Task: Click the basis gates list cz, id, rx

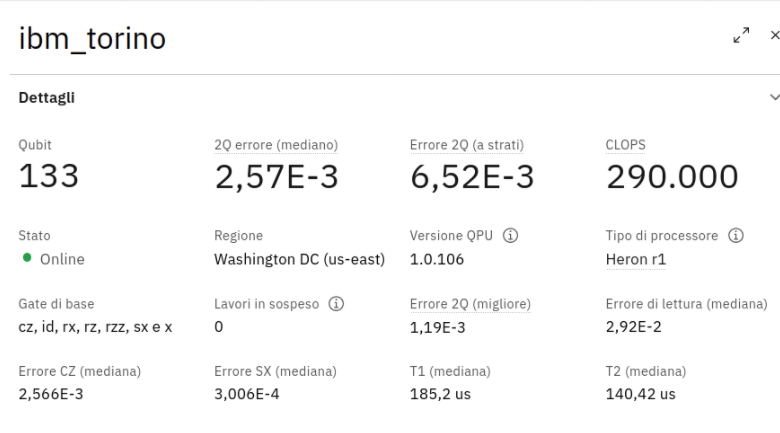Action: (x=96, y=327)
